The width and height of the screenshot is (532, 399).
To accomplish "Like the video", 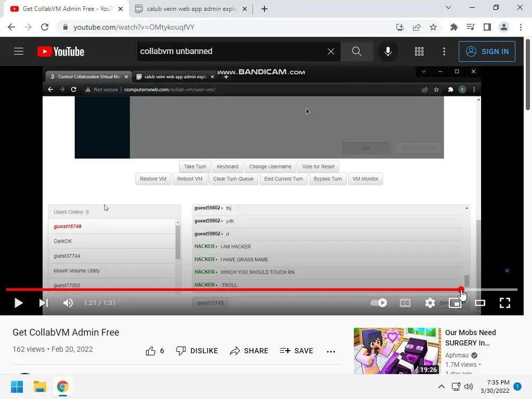I will click(155, 351).
